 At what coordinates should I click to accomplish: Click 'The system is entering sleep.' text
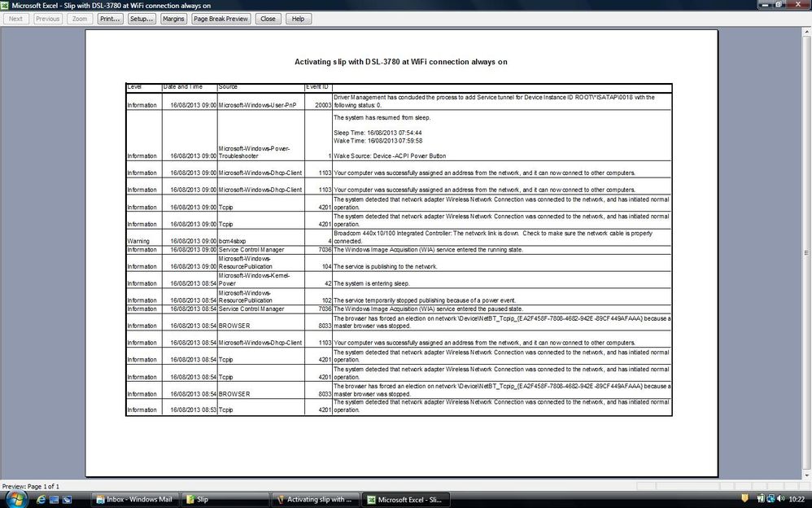371,283
